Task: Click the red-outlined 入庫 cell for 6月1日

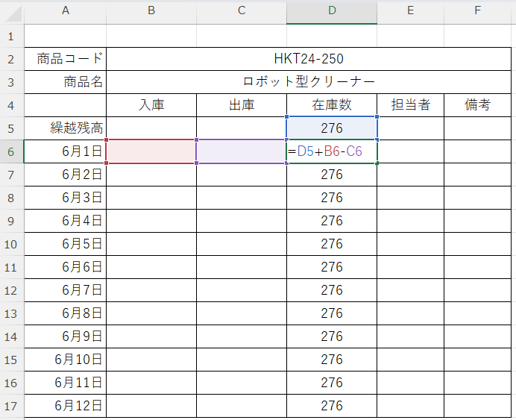Action: pos(151,151)
